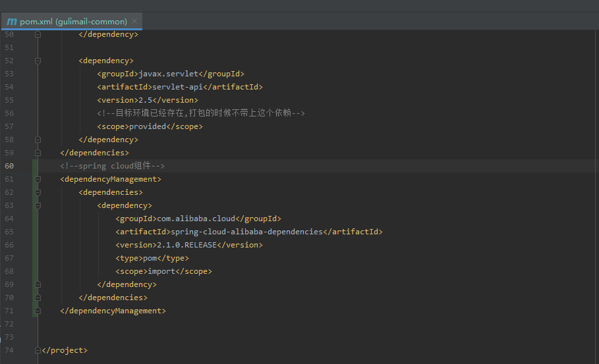This screenshot has width=599, height=364.
Task: Click fold marker beside closing dependencyManagement line 71
Action: (x=38, y=311)
